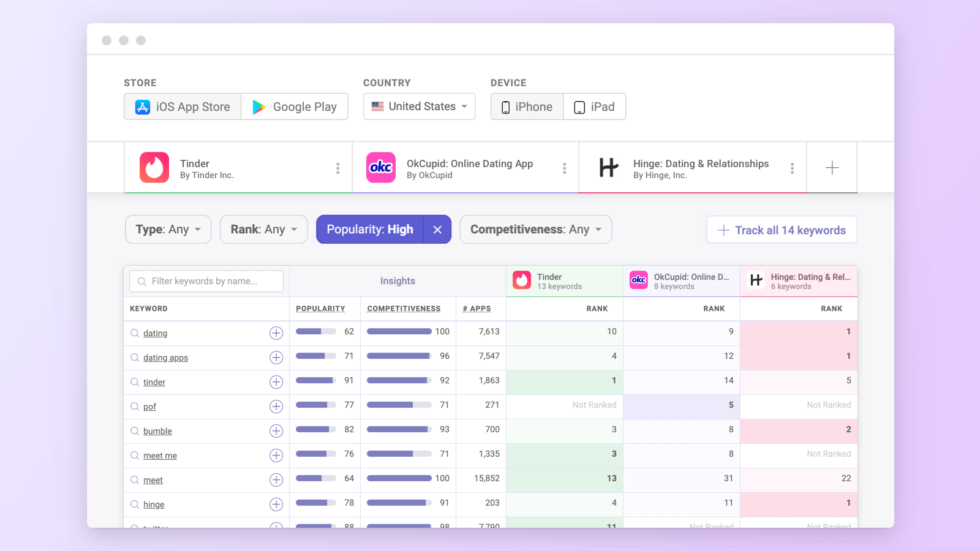The image size is (980, 551).
Task: Open the tinder keyword link
Action: pos(154,382)
